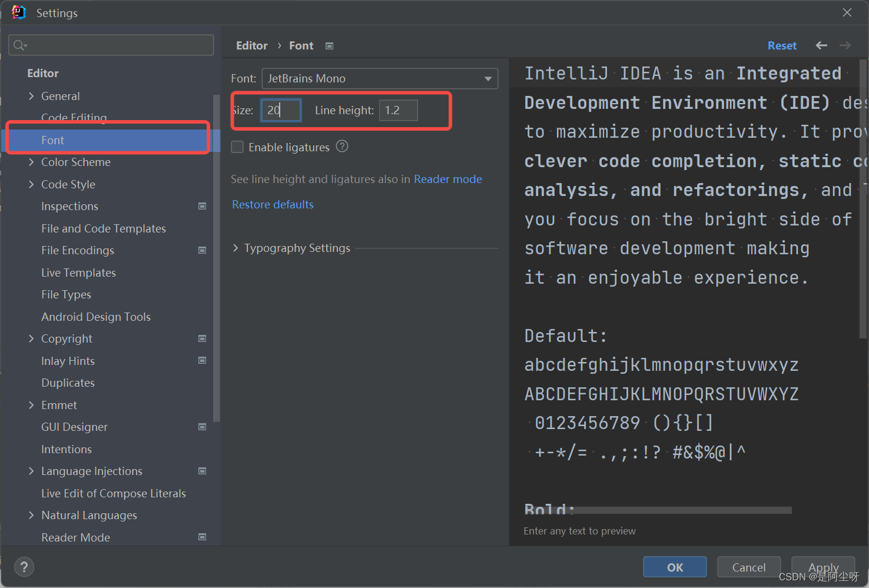The width and height of the screenshot is (869, 588).
Task: Click the Cancel button
Action: [749, 567]
